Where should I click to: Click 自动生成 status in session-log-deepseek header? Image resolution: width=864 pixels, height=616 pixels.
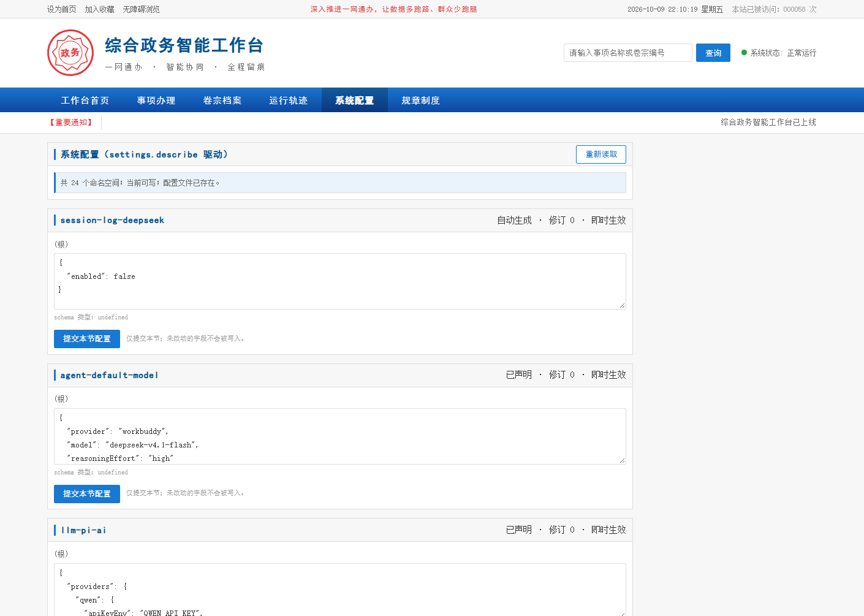point(514,221)
